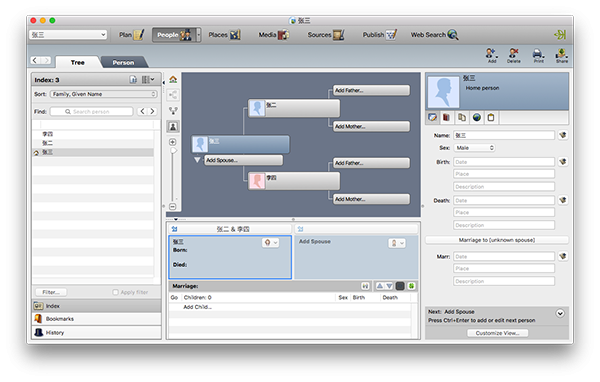Screen dimensions: 600x382
Task: Click the Print icon
Action: point(538,55)
